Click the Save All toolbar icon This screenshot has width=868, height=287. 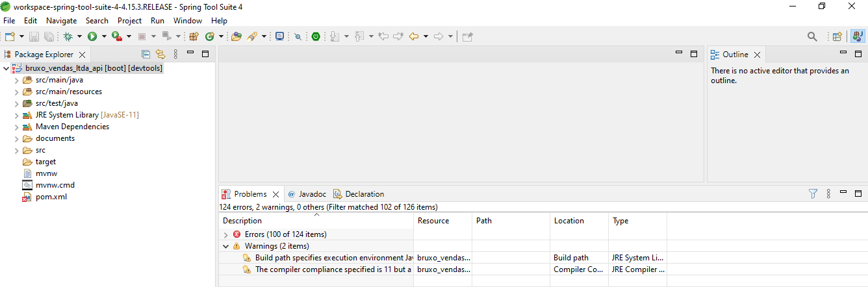(48, 36)
